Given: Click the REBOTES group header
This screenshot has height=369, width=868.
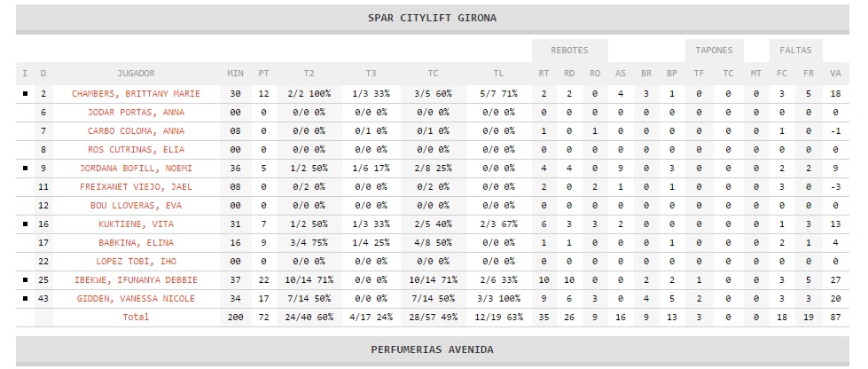Looking at the screenshot, I should tap(569, 51).
